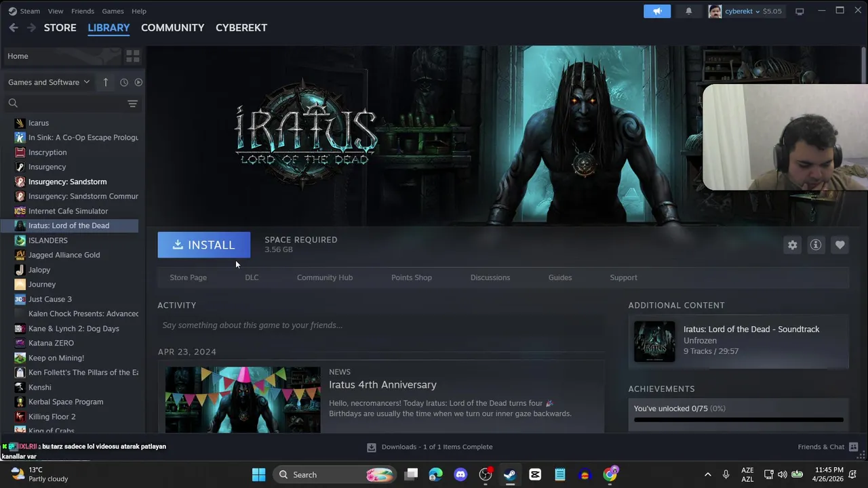Open the Downloads icon in bottom bar
The height and width of the screenshot is (488, 868).
coord(371,447)
